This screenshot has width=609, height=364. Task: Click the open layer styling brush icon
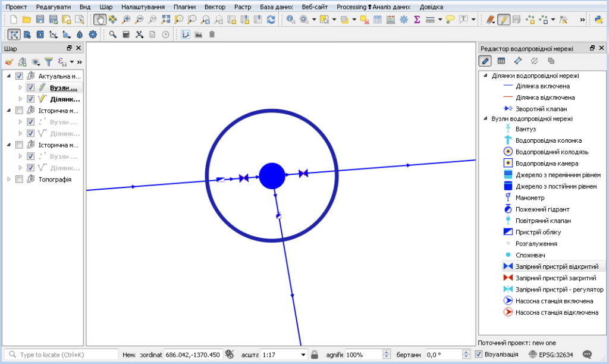pos(10,62)
